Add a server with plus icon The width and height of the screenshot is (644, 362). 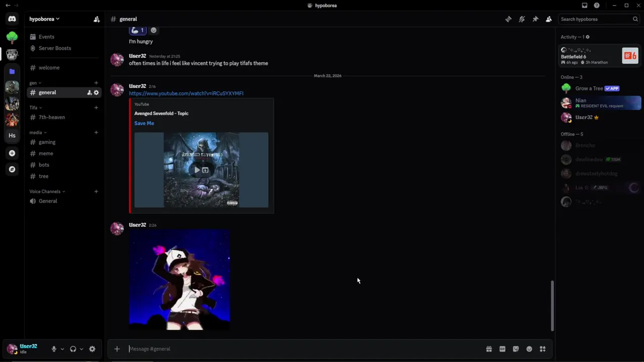coord(12,153)
